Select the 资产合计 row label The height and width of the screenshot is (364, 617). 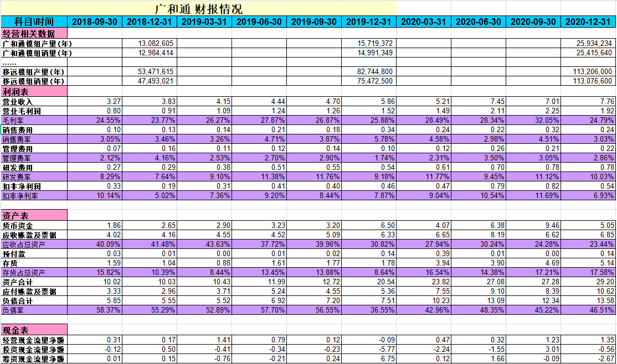(x=34, y=282)
